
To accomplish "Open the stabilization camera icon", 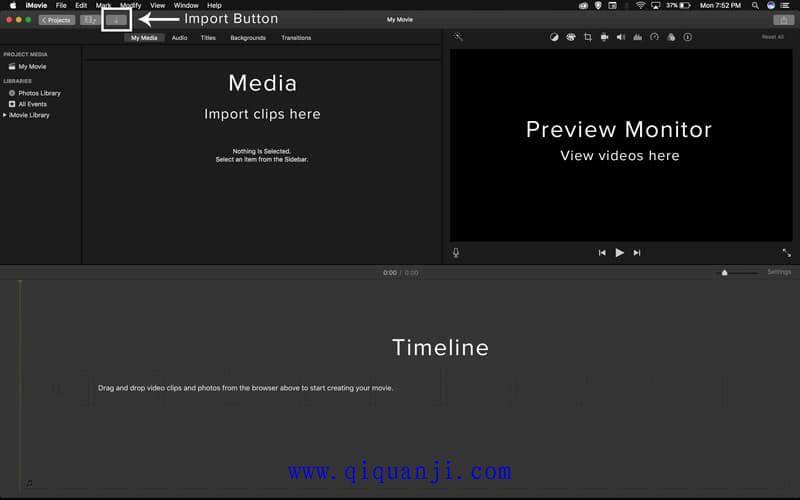I will click(x=604, y=37).
